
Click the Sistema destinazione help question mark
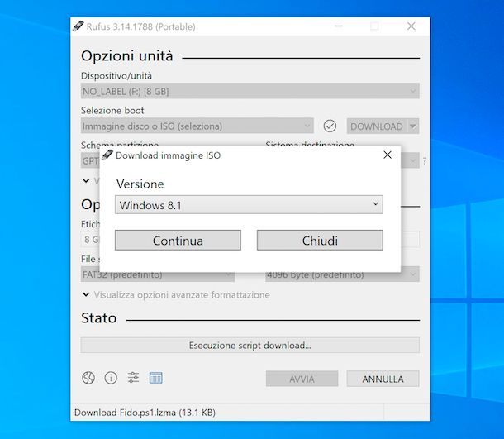(x=425, y=161)
